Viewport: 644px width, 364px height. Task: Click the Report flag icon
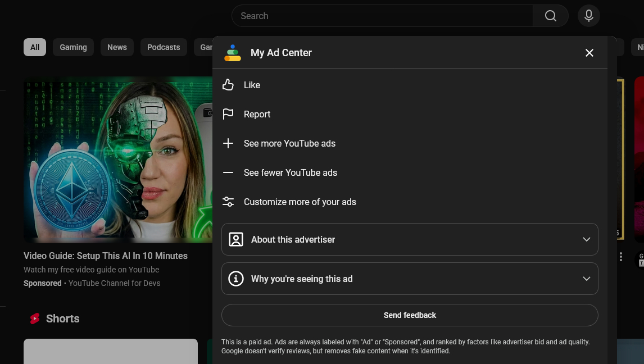point(228,114)
